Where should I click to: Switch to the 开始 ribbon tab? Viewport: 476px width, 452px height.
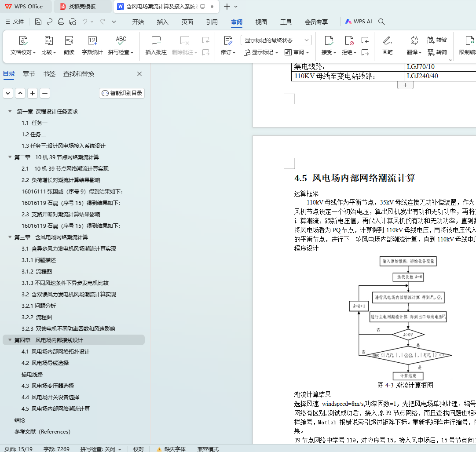pos(138,22)
